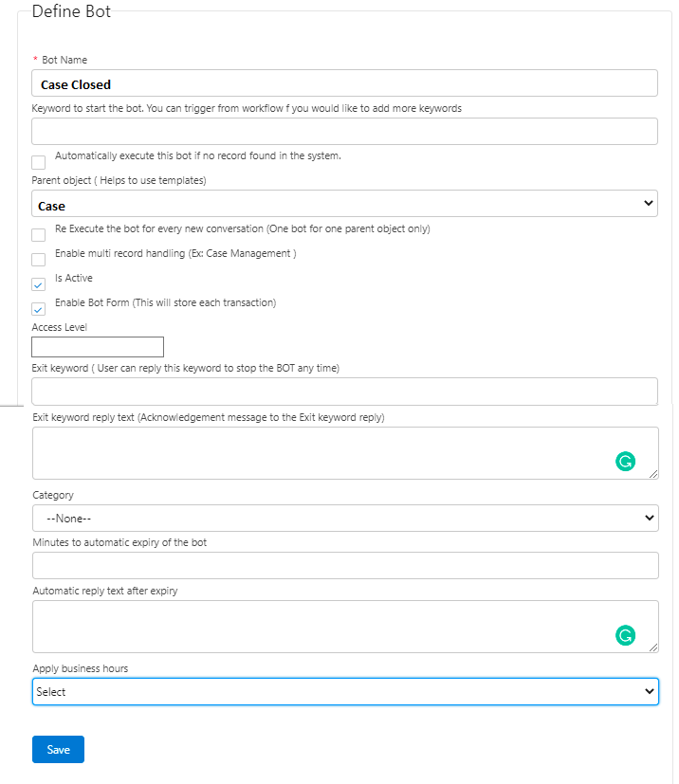Click resize handle of Automatic reply text textarea
Viewport: 679px width, 784px height.
653,647
